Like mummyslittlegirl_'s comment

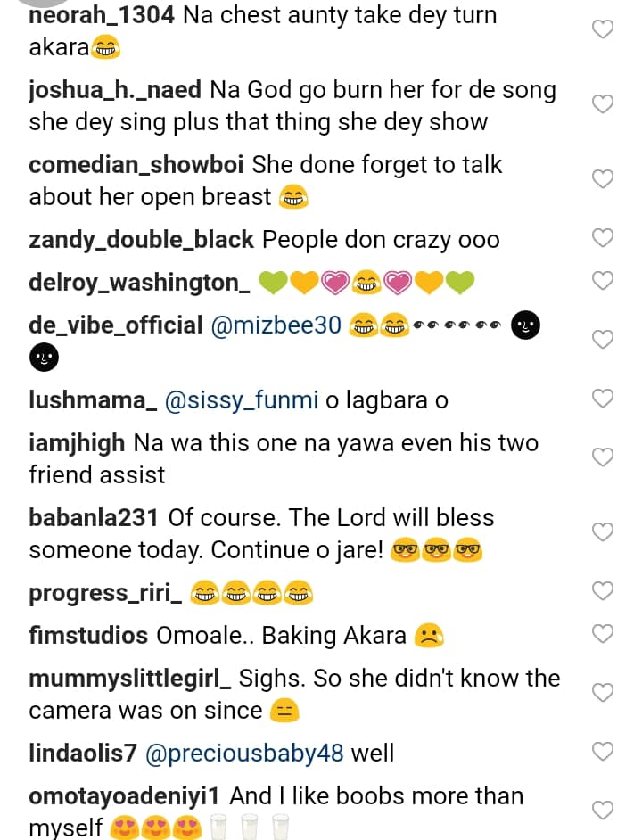[604, 693]
